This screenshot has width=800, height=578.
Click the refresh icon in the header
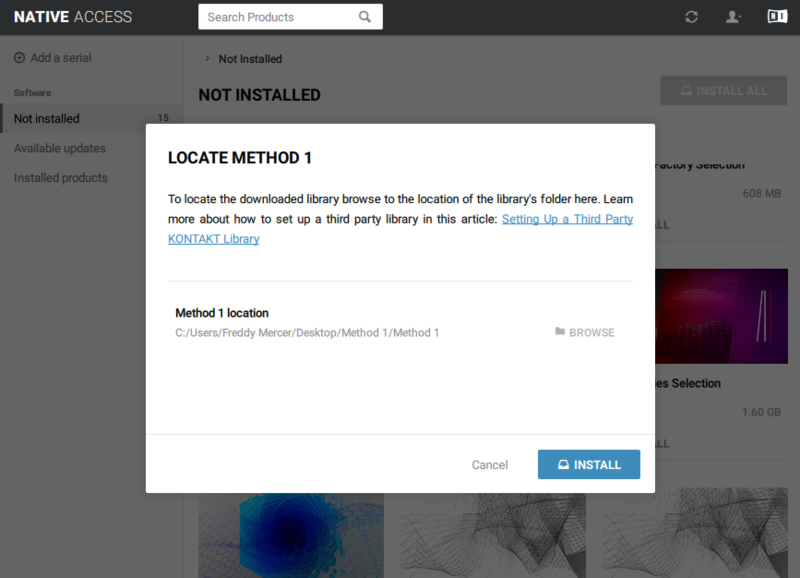pyautogui.click(x=691, y=17)
